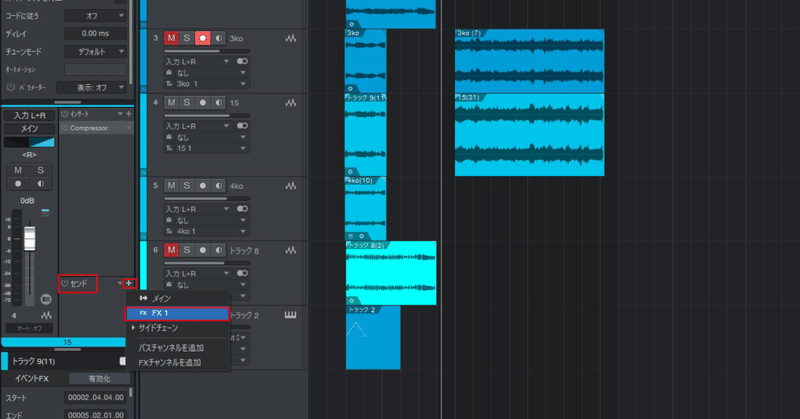800x419 pixels.
Task: Choose メイン from the send menu
Action: pos(178,298)
